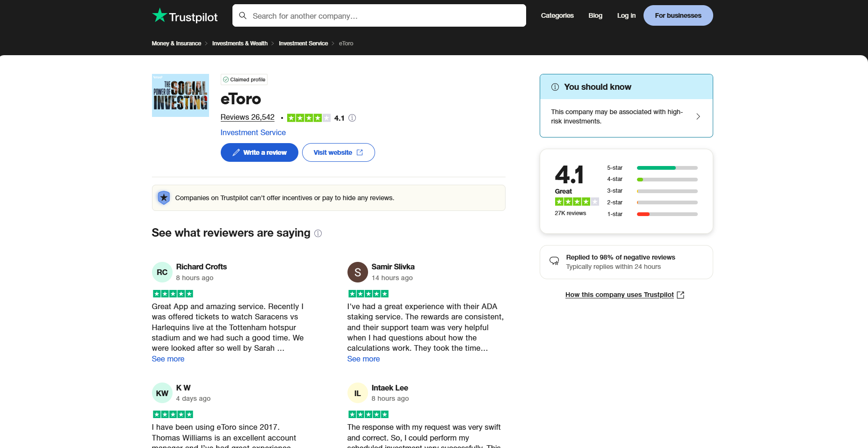The height and width of the screenshot is (448, 868).
Task: Click Richard Crofts' RC avatar
Action: point(162,272)
